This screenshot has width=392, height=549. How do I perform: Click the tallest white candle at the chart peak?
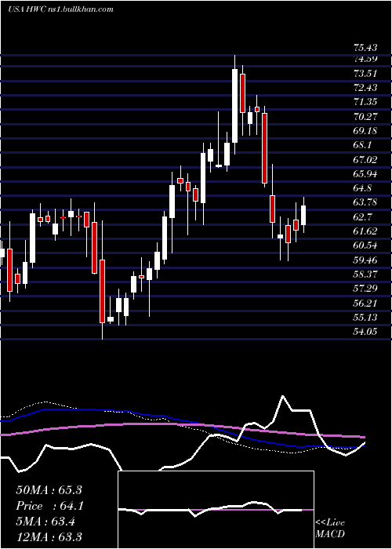[235, 106]
